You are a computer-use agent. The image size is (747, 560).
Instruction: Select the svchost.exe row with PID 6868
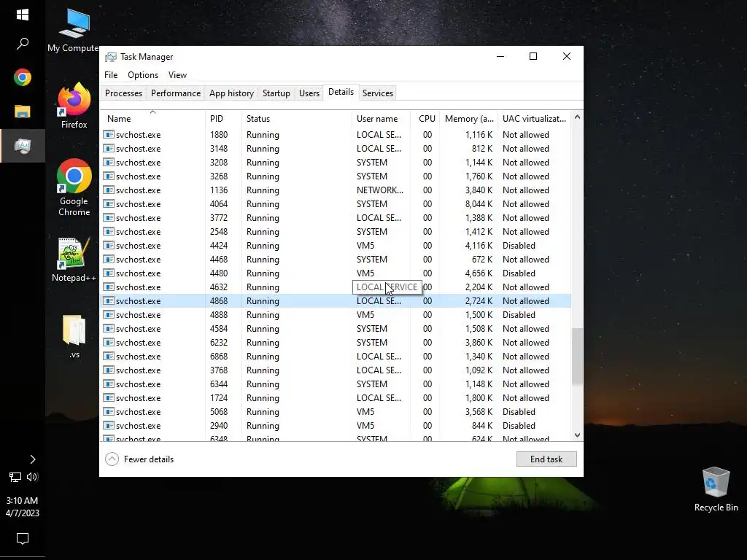coord(336,356)
